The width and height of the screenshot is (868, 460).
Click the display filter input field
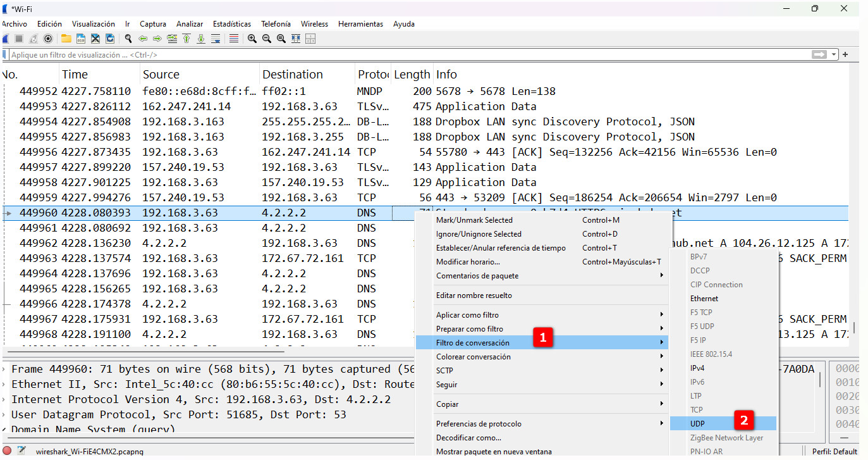click(405, 55)
